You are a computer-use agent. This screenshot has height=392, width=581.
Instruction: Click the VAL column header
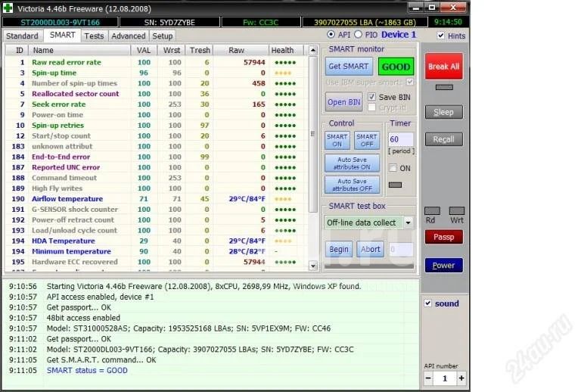point(144,50)
